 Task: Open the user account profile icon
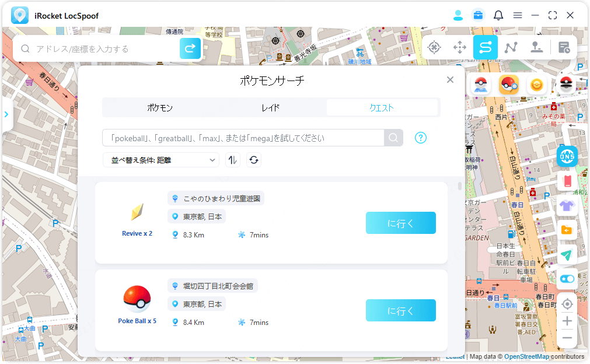tap(458, 15)
